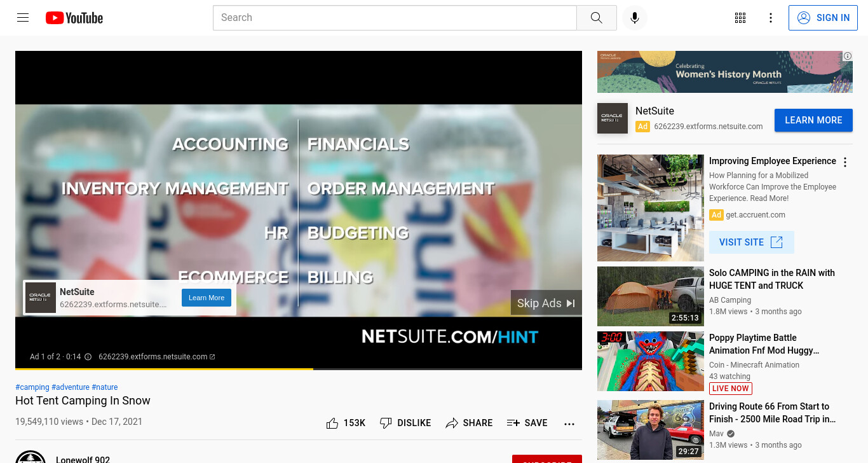
Task: Click the NetSuite Oracle logo in sidebar
Action: (x=613, y=118)
